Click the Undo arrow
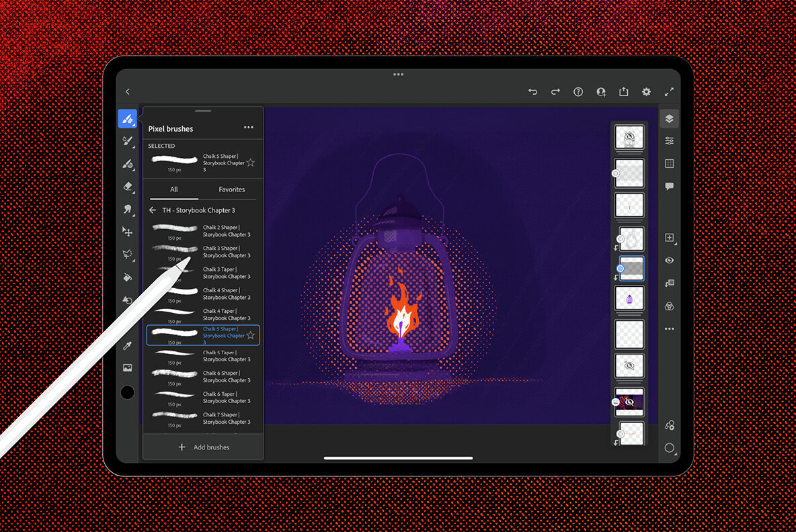This screenshot has width=796, height=532. (x=532, y=92)
